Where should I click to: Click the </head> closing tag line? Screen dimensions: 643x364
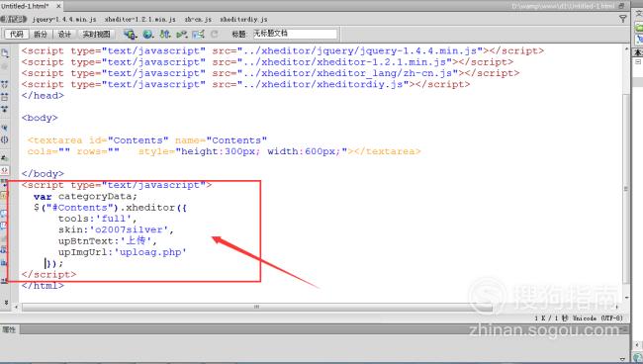44,96
